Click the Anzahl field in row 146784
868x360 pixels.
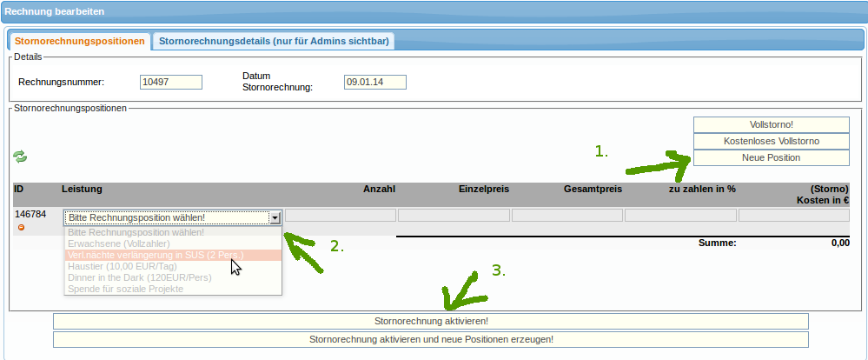point(341,216)
